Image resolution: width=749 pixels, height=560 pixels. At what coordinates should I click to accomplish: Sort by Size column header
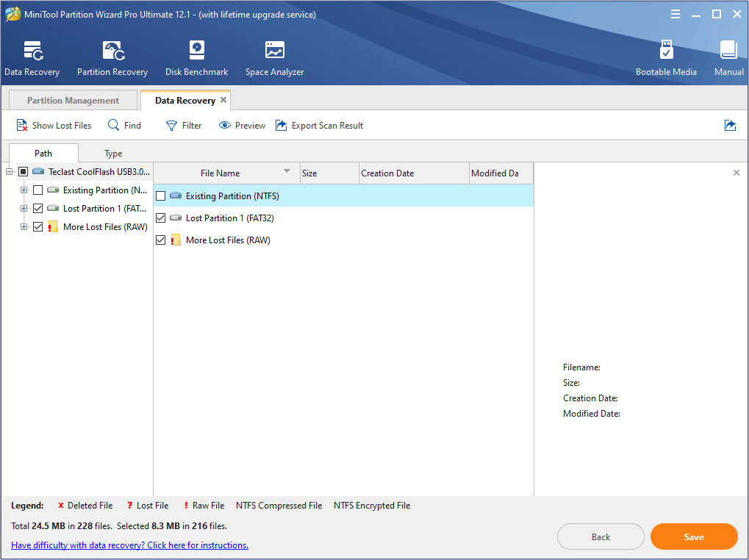click(x=329, y=173)
